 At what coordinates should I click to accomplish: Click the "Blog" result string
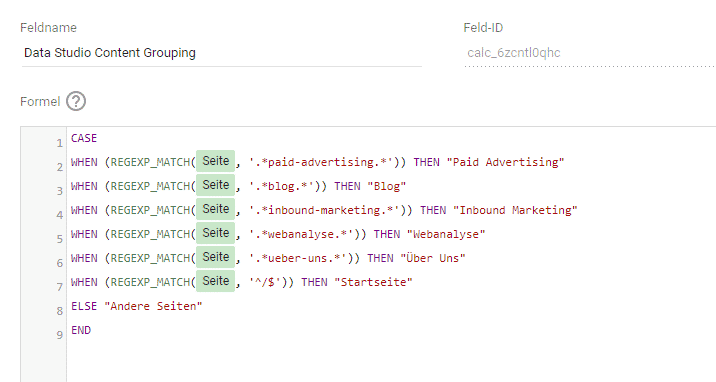click(x=387, y=186)
